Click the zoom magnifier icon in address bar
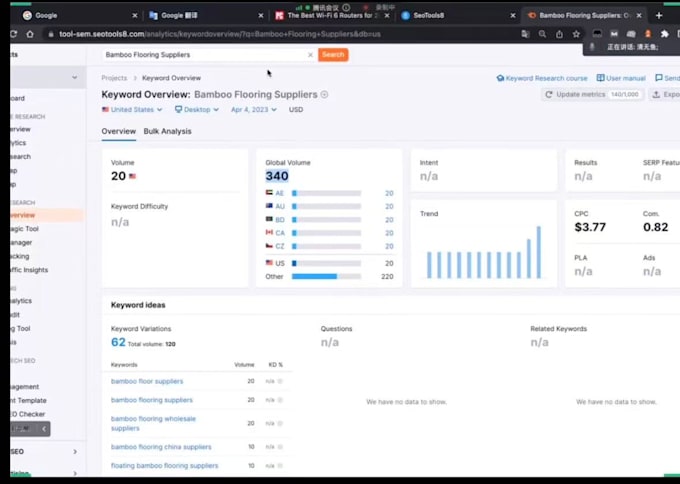Image resolution: width=680 pixels, height=484 pixels. (542, 34)
